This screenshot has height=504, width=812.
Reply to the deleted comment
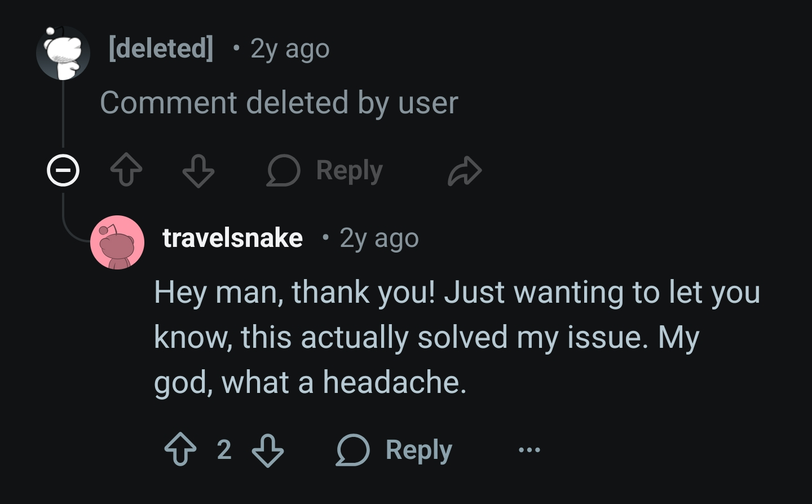click(x=326, y=171)
